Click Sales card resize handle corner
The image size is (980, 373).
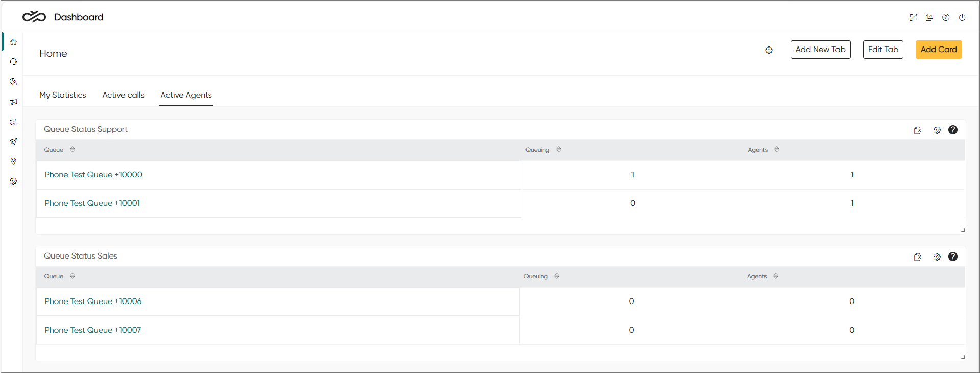[963, 357]
